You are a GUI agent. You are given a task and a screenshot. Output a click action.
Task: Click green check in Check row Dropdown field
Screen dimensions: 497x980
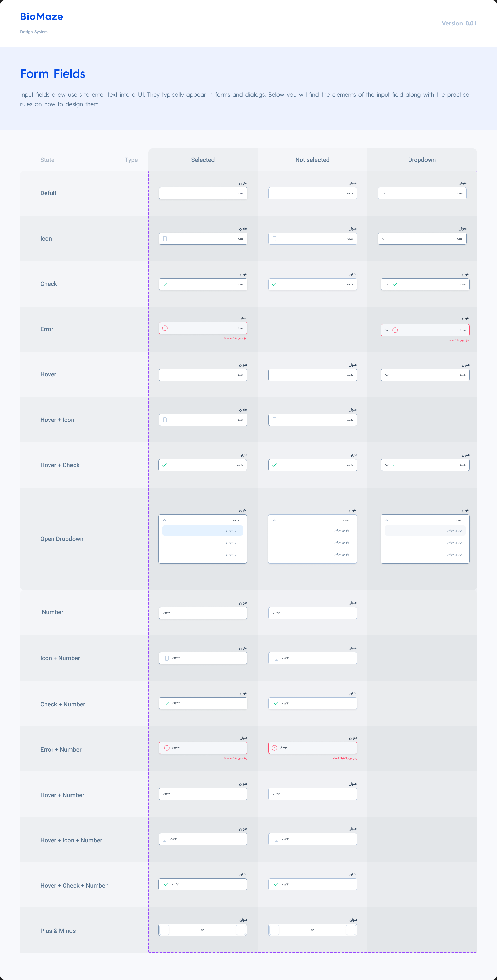pyautogui.click(x=395, y=284)
